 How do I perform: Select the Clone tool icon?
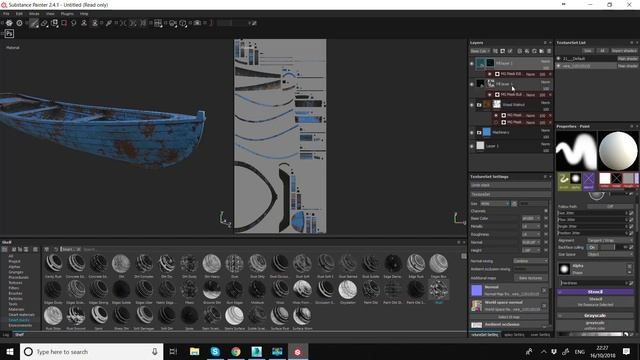click(x=84, y=23)
